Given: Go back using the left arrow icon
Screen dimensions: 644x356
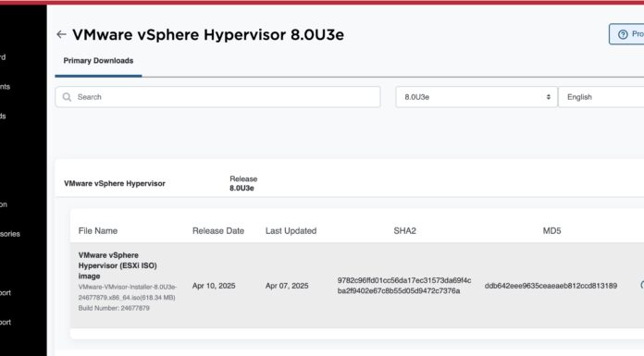Looking at the screenshot, I should 61,34.
